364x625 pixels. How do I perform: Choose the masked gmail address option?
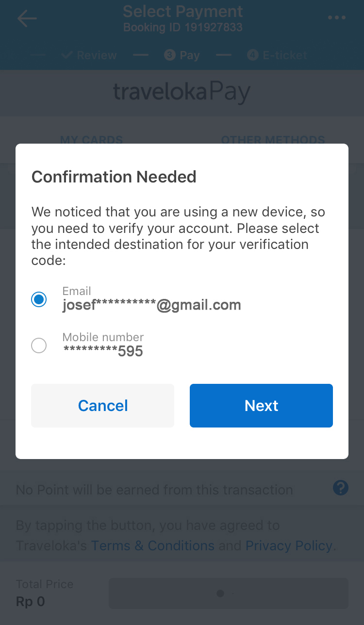151,305
